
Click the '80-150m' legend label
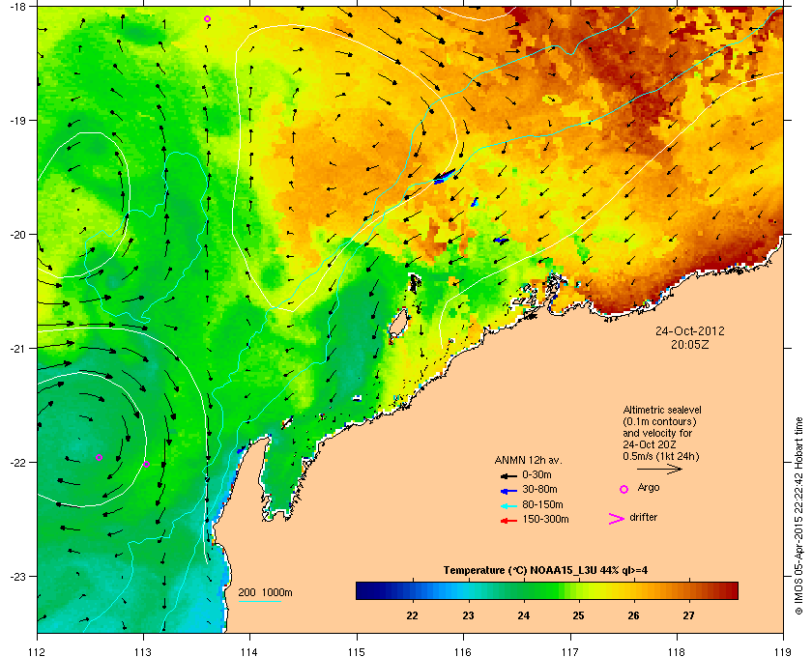click(542, 504)
